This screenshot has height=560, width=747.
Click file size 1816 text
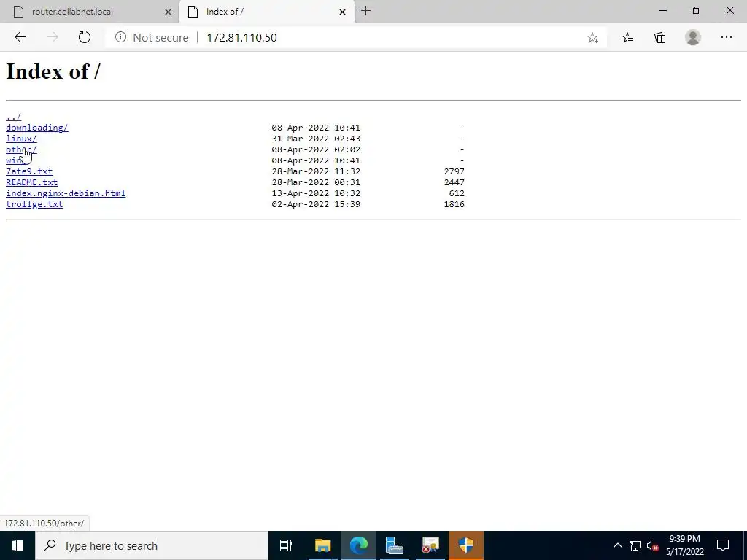pos(454,204)
